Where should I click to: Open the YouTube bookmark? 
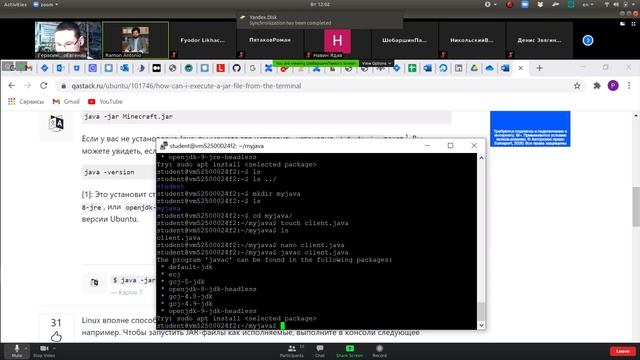pyautogui.click(x=105, y=102)
